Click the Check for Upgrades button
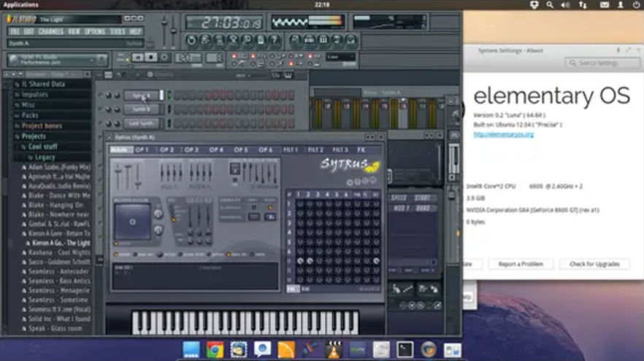The image size is (644, 361). [594, 264]
